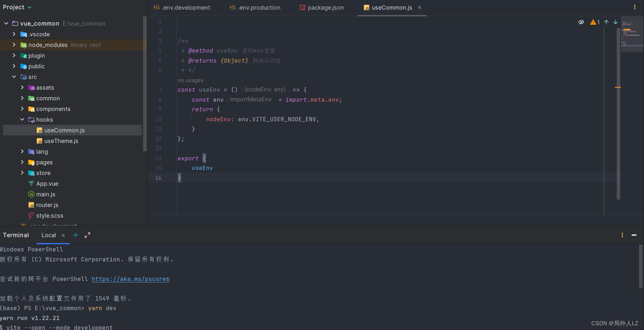Screen dimensions: 644x330
Task: Open the aka.ms/pscore6 link
Action: [x=131, y=279]
